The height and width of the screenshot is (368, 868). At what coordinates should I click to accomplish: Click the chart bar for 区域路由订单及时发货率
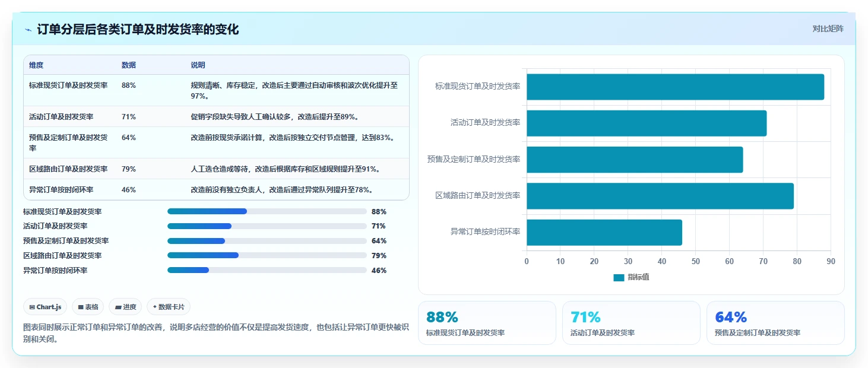point(660,196)
